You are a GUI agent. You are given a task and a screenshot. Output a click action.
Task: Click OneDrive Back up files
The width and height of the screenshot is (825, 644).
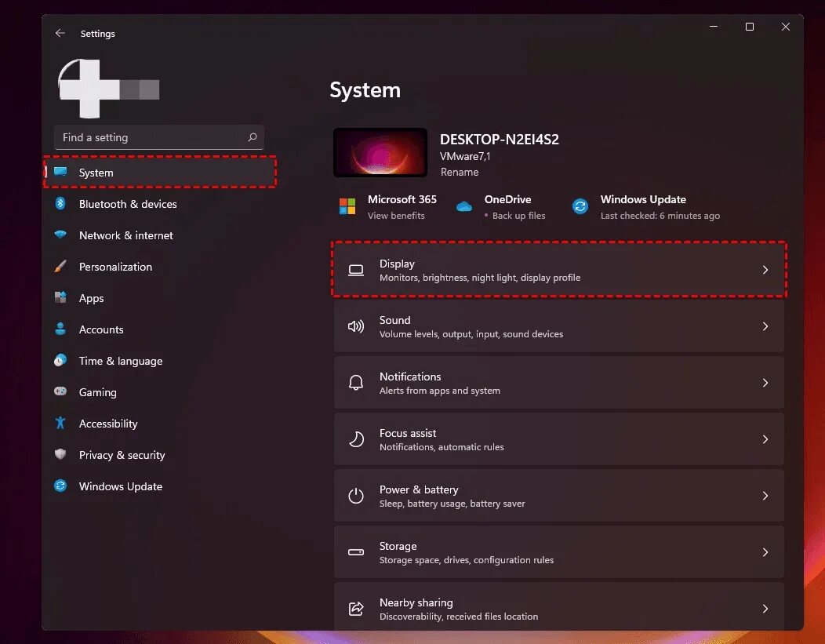[x=519, y=215]
